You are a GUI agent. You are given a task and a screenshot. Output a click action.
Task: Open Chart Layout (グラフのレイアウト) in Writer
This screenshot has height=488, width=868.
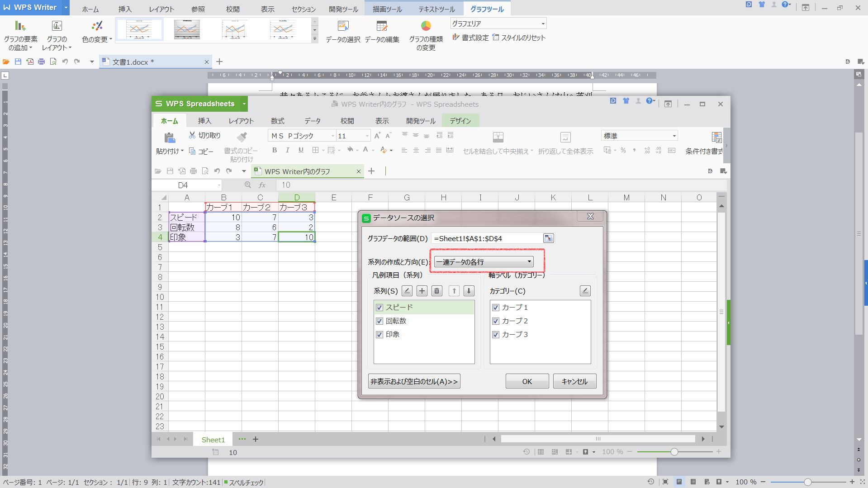[x=57, y=36]
